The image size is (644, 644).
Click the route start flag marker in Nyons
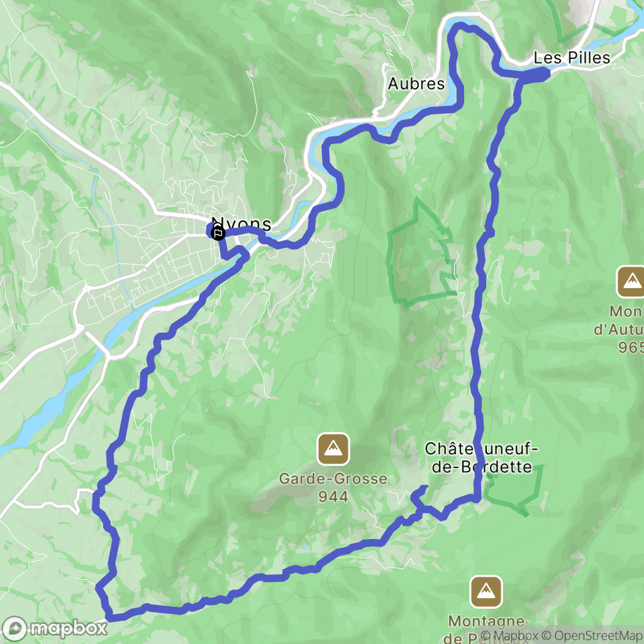pyautogui.click(x=218, y=233)
